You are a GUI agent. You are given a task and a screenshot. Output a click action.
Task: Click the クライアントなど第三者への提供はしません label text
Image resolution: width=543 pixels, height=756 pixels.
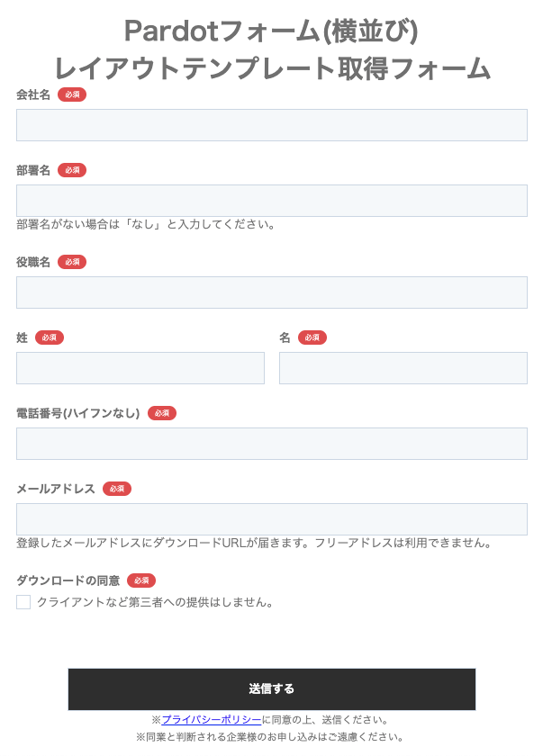click(155, 602)
